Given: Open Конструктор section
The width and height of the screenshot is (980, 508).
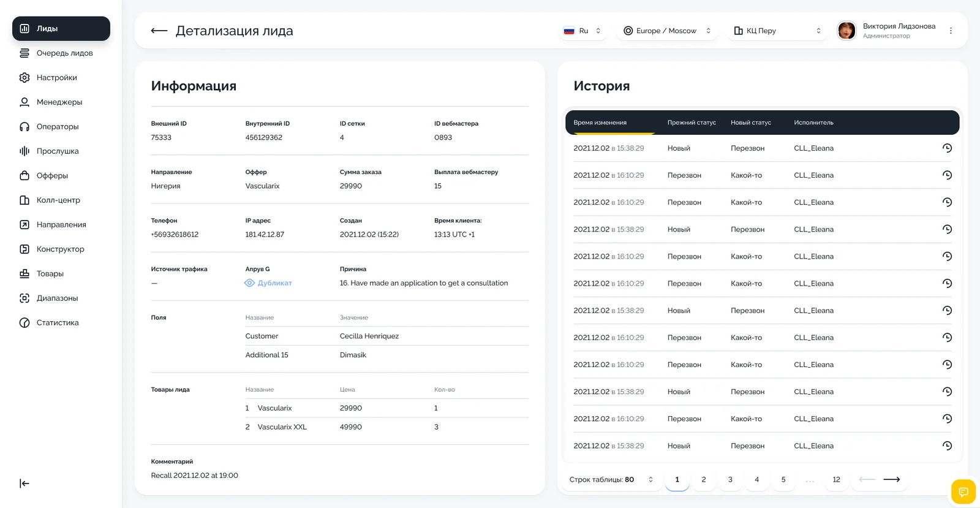Looking at the screenshot, I should [61, 249].
